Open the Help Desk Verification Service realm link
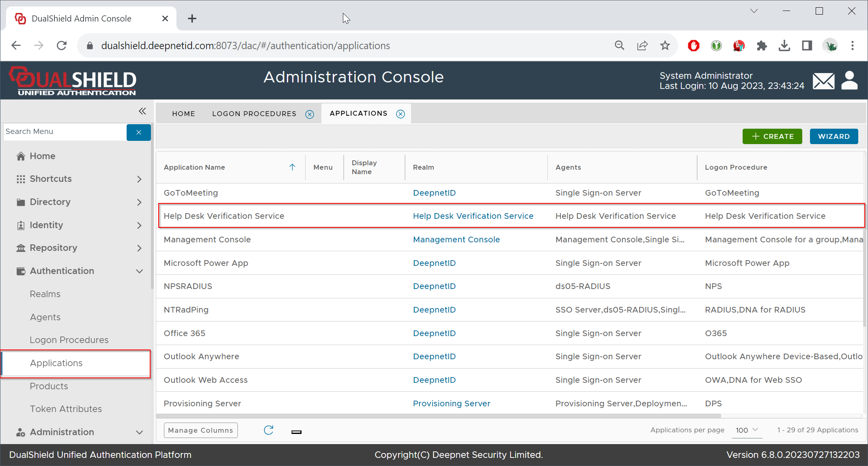Image resolution: width=868 pixels, height=466 pixels. click(473, 216)
